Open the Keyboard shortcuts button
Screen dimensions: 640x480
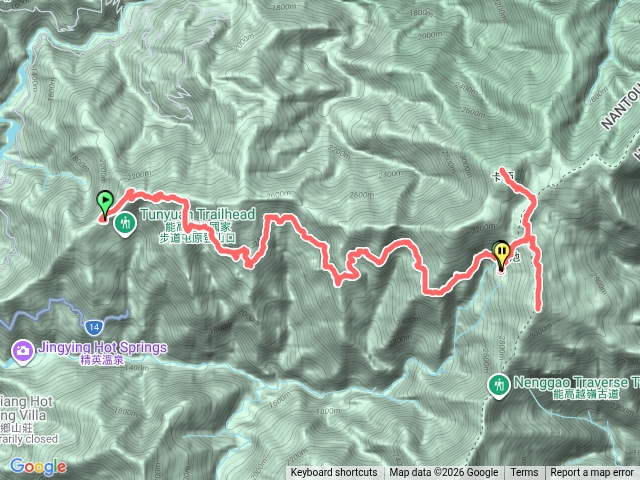pos(334,473)
